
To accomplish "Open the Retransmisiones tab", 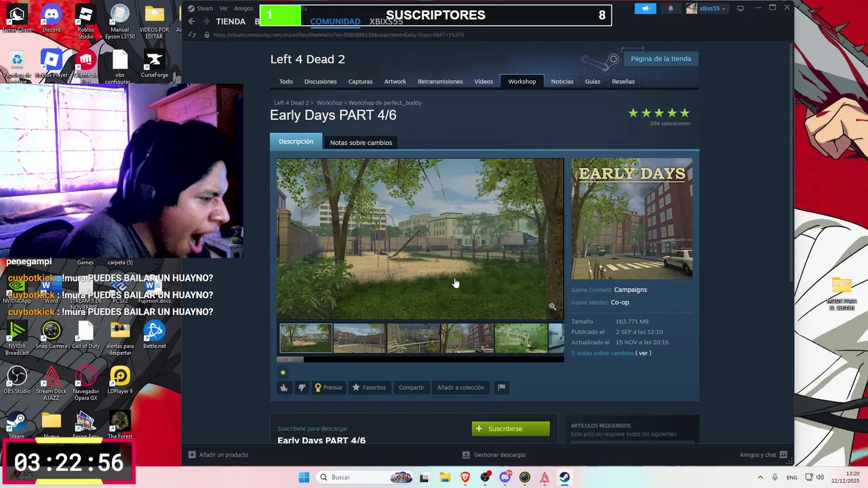I will coord(440,81).
